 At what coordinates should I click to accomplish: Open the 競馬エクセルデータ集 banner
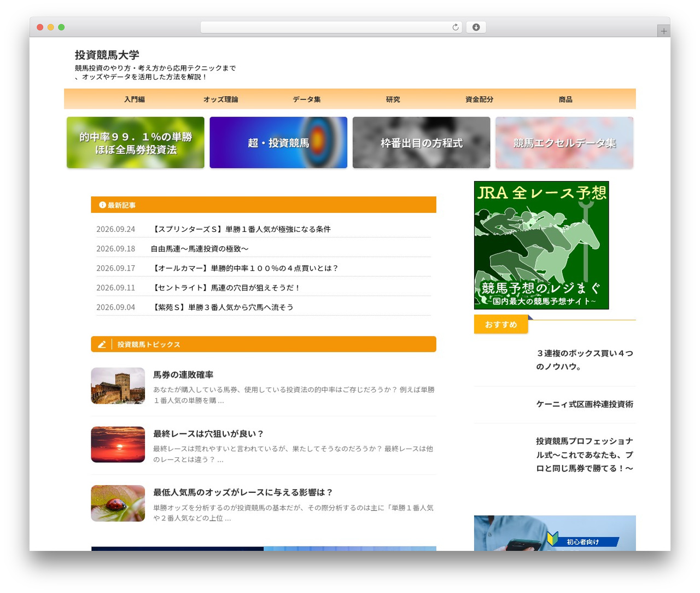[564, 142]
